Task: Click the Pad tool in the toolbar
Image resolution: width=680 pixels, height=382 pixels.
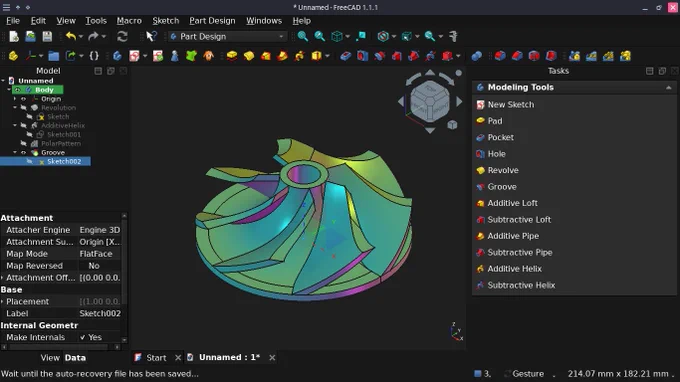Action: (232, 56)
